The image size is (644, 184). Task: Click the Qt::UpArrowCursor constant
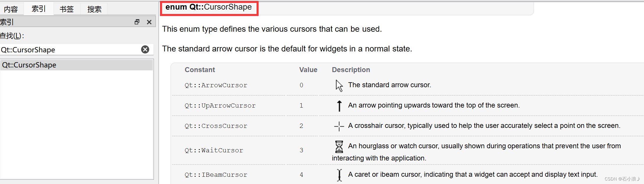click(220, 106)
